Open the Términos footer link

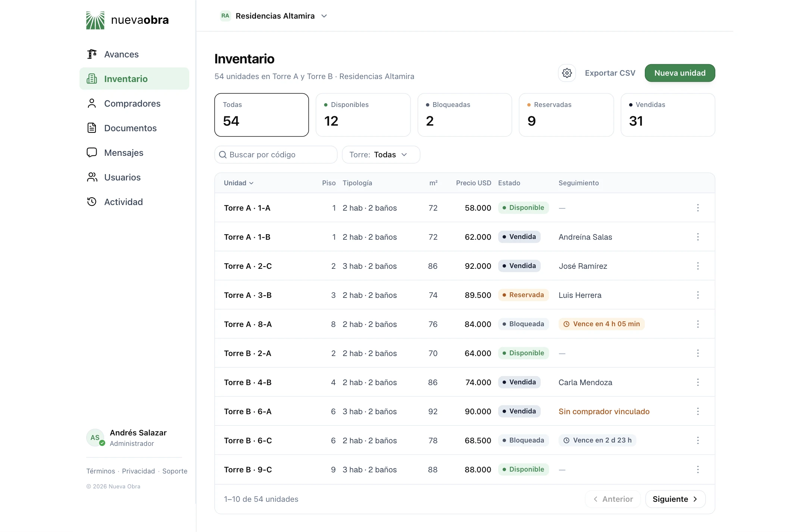(101, 471)
